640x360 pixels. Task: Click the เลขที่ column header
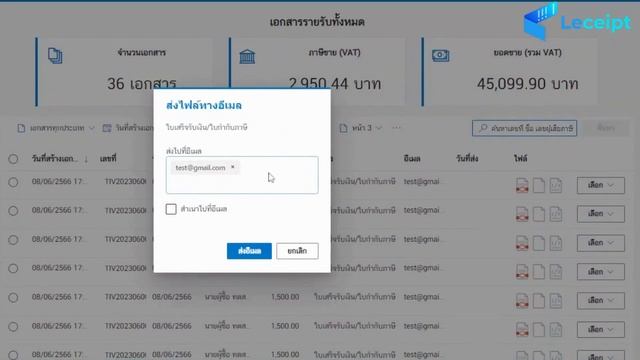click(108, 158)
